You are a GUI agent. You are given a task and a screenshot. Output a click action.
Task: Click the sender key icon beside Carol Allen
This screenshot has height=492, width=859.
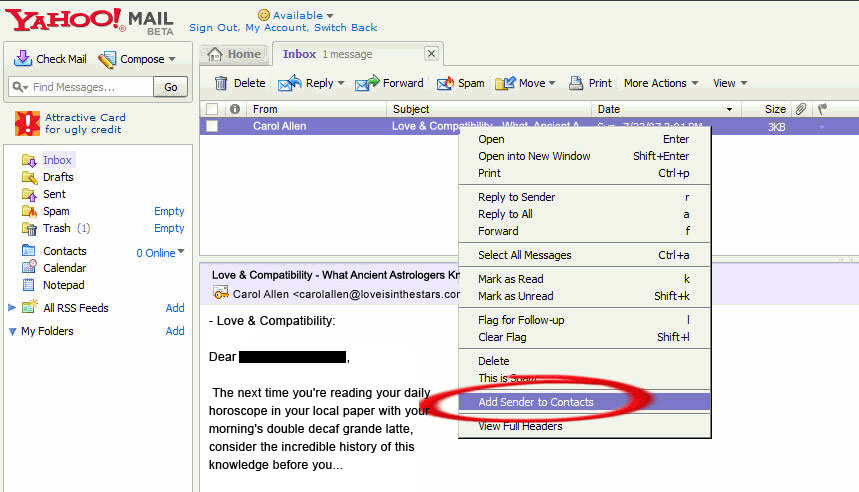click(221, 294)
